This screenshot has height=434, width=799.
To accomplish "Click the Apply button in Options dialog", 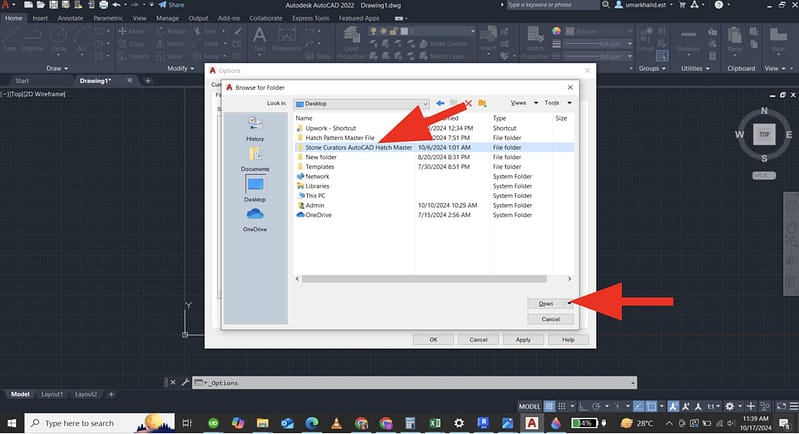I will tap(523, 339).
